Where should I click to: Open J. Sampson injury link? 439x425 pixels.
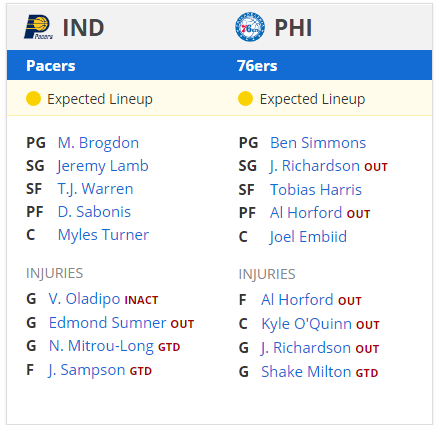pos(87,370)
